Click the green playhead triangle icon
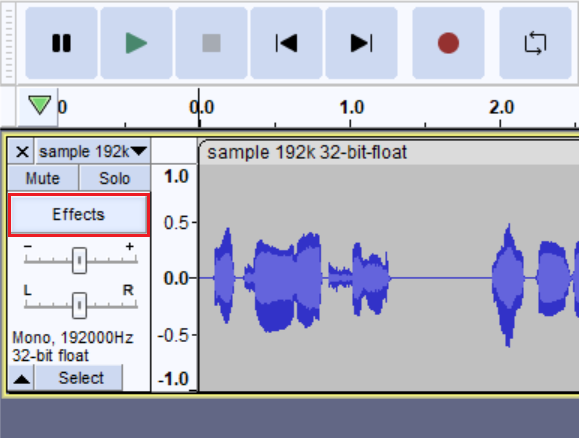Viewport: 579px width, 438px height. [40, 105]
